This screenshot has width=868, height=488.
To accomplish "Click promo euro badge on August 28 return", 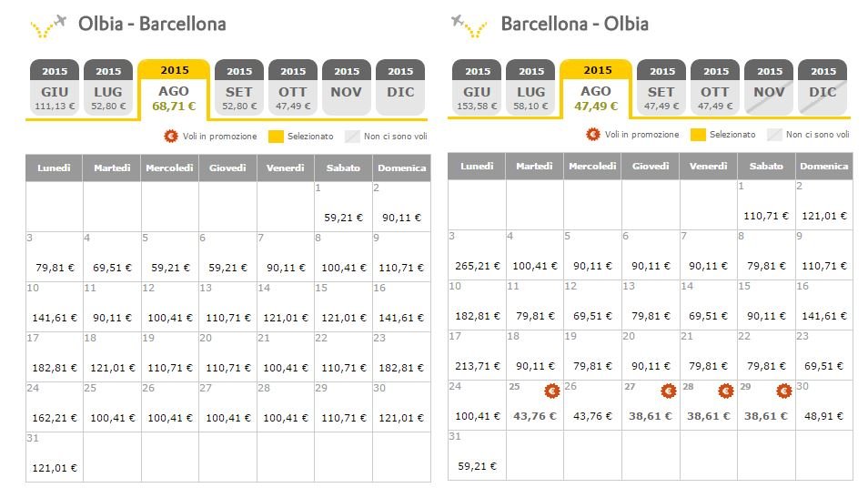I will coord(726,391).
